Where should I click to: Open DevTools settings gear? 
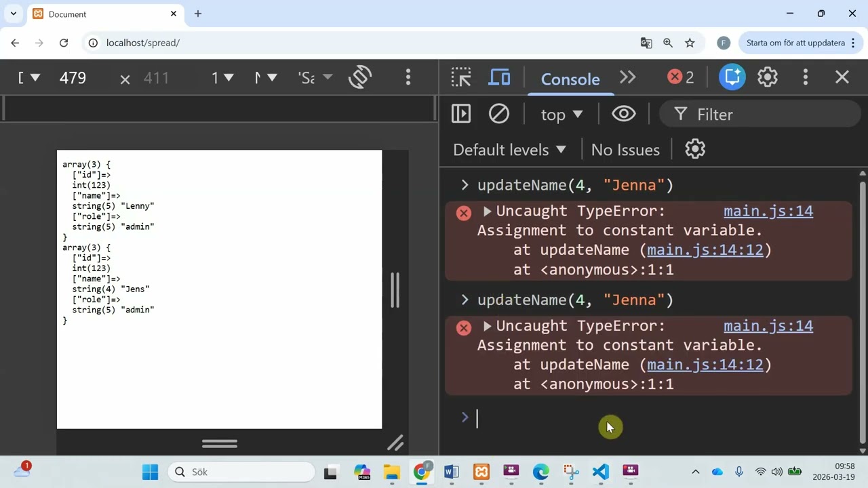(x=768, y=77)
